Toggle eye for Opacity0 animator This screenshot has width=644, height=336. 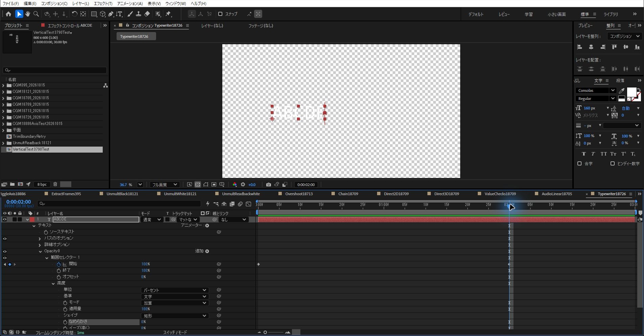pyautogui.click(x=5, y=252)
